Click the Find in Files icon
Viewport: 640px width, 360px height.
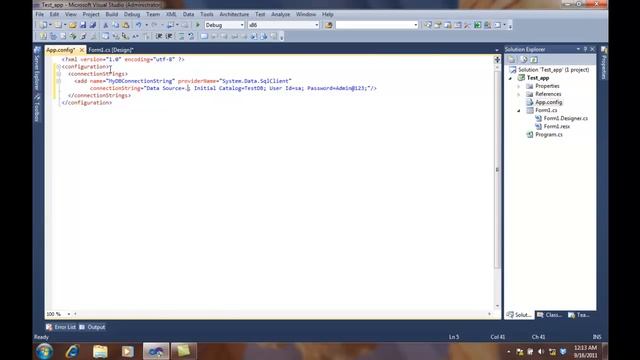click(329, 25)
